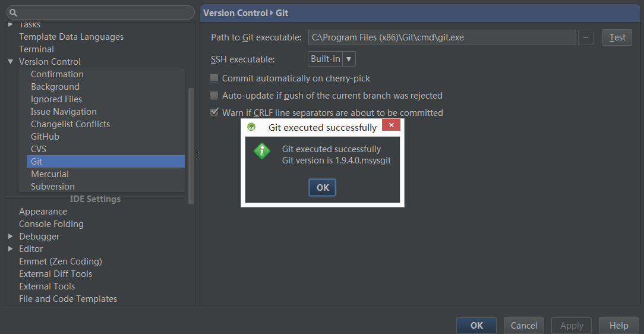Click the search magnifier icon
Screen dimensions: 644x334
tap(12, 12)
